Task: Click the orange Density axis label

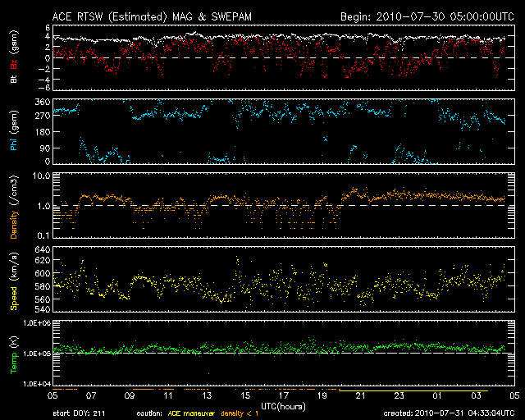Action: (x=14, y=206)
